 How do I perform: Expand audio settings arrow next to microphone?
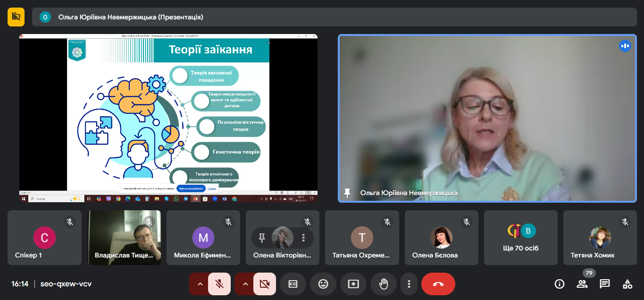pos(200,284)
